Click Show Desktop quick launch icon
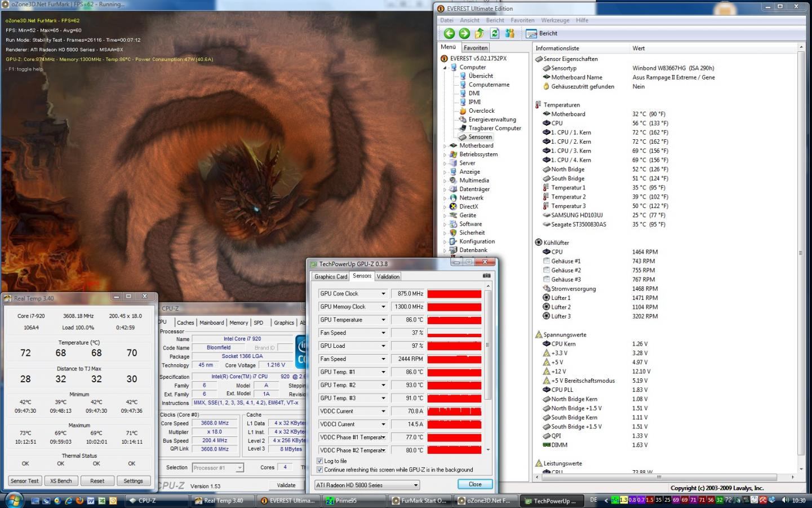Screen dimensions: 812x508 36,500
